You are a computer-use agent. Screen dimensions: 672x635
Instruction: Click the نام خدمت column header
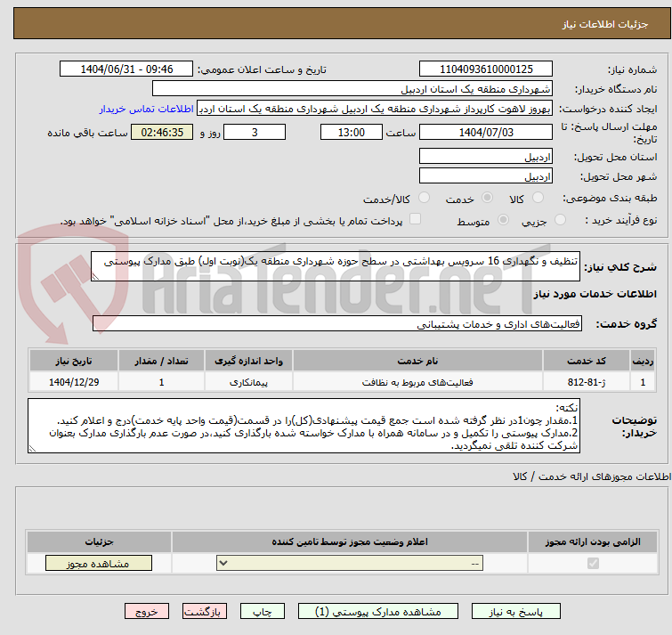tap(417, 361)
